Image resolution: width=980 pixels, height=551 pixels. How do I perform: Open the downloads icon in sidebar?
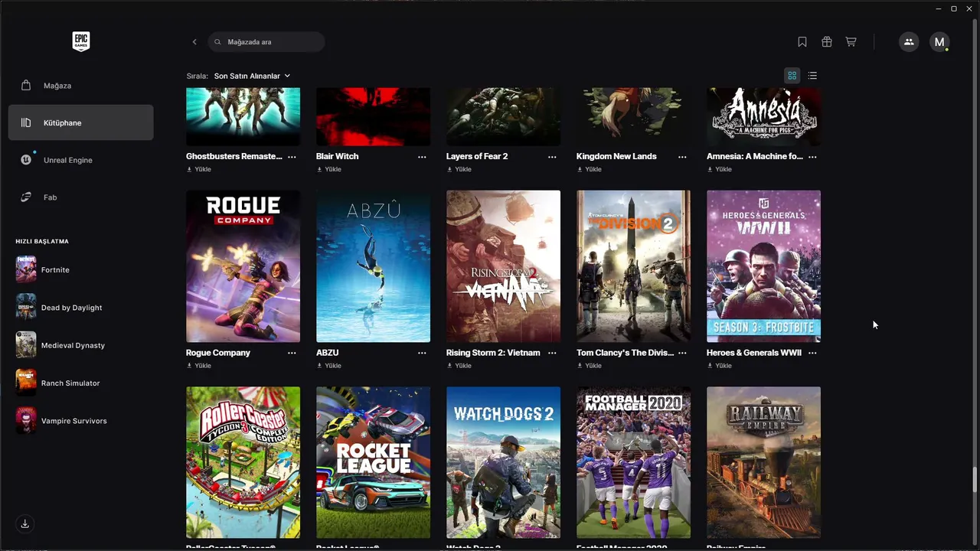pyautogui.click(x=24, y=523)
